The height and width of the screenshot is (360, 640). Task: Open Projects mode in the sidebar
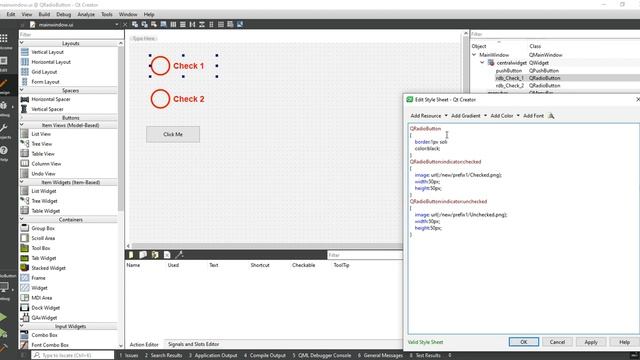click(4, 131)
